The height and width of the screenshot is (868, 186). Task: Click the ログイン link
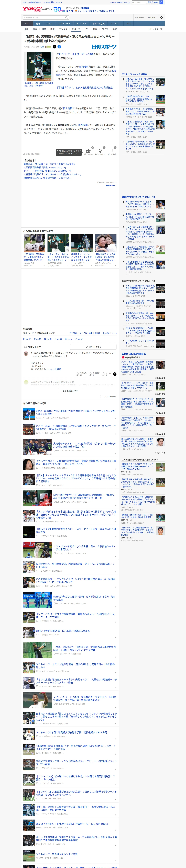(70, 11)
